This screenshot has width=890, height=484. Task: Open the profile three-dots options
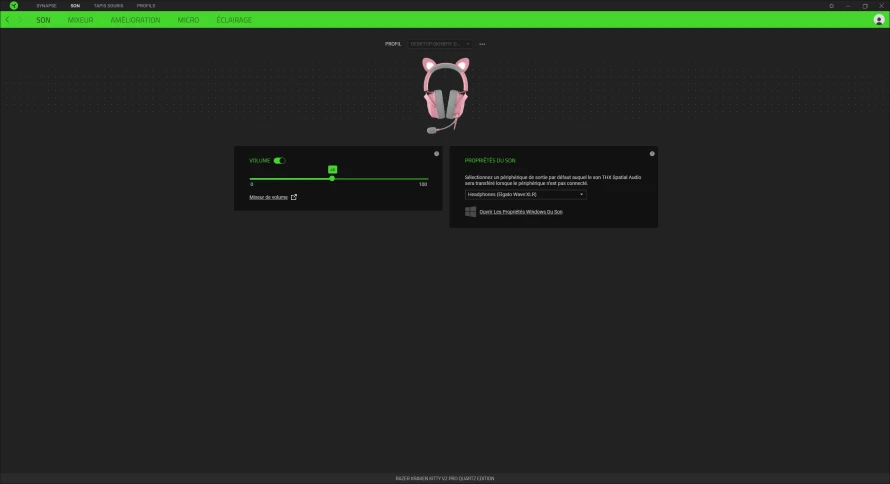[482, 44]
